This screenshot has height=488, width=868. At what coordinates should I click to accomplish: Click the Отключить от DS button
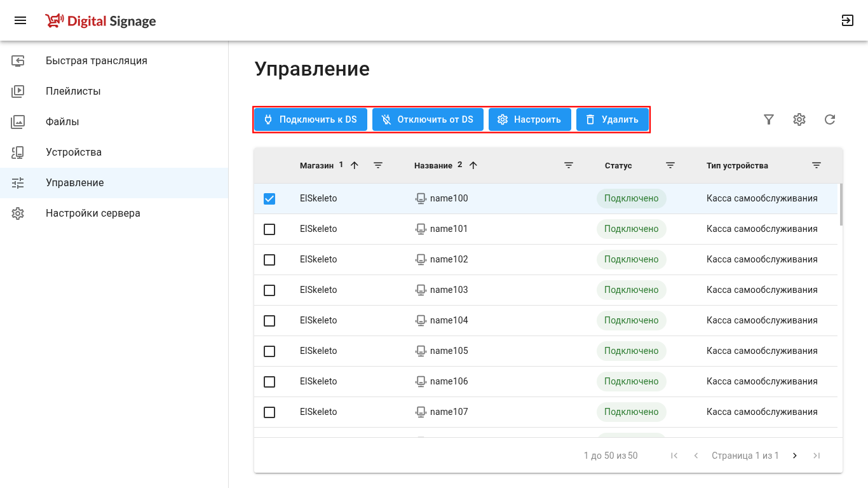pyautogui.click(x=428, y=119)
